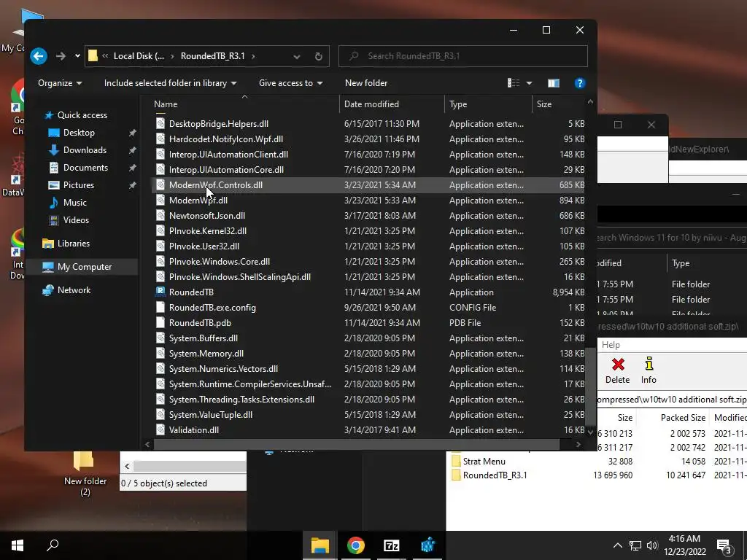Screen dimensions: 747x560
Task: Open the New folder (2) desktop icon
Action: pyautogui.click(x=85, y=473)
